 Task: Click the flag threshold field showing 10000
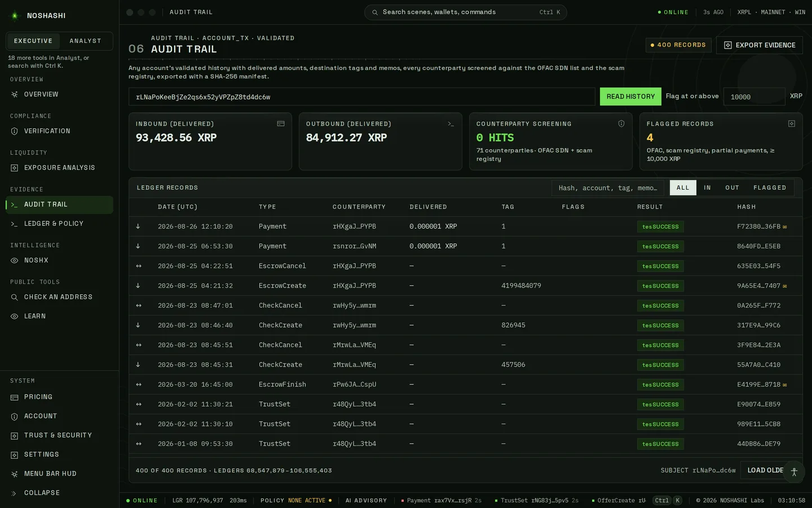tap(754, 97)
